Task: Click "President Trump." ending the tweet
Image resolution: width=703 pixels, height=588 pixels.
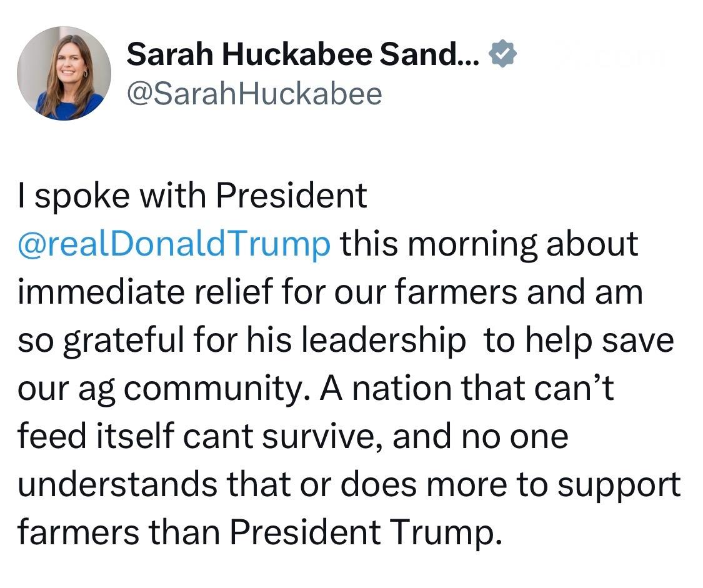Action: coord(366,532)
